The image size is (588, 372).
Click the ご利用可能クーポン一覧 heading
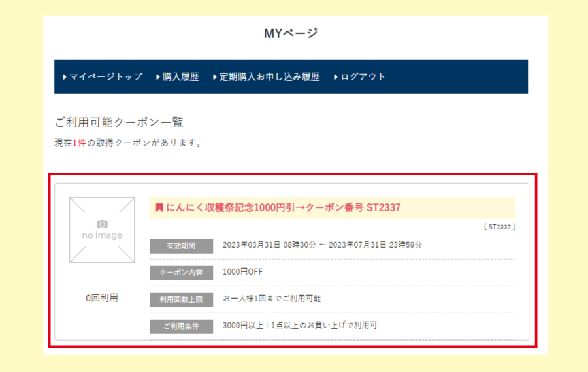[x=119, y=122]
